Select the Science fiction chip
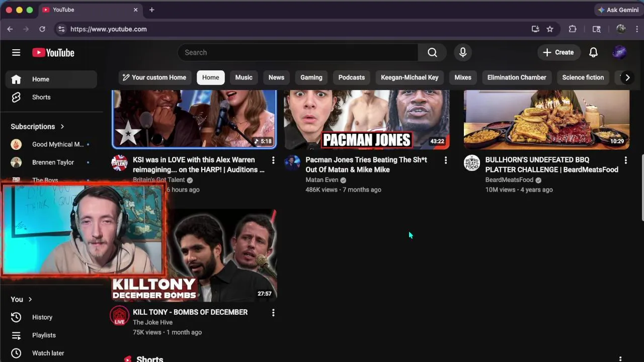Image resolution: width=644 pixels, height=362 pixels. pyautogui.click(x=583, y=77)
